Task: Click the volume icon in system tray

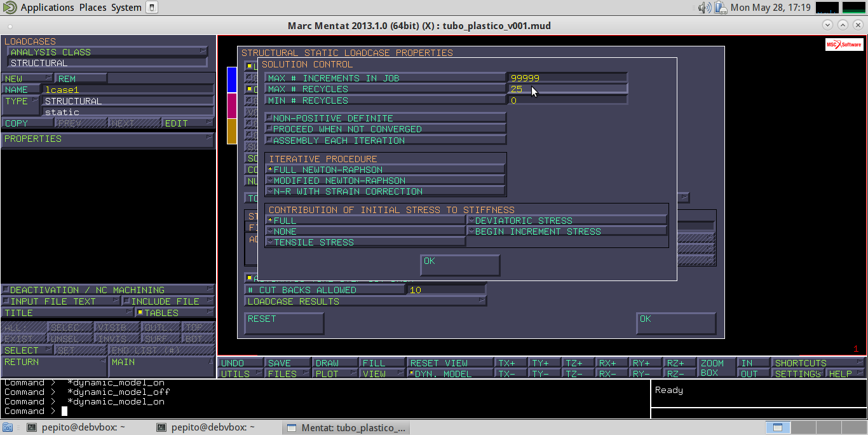Action: tap(705, 8)
